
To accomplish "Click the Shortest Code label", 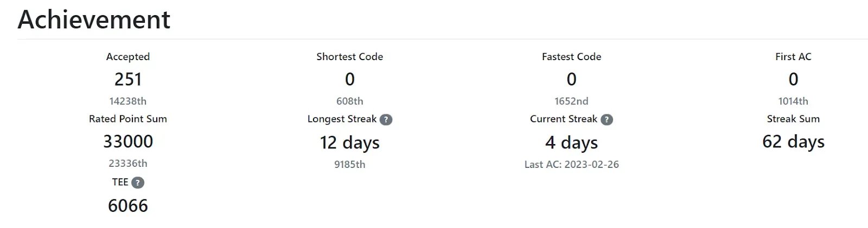I will (x=350, y=57).
